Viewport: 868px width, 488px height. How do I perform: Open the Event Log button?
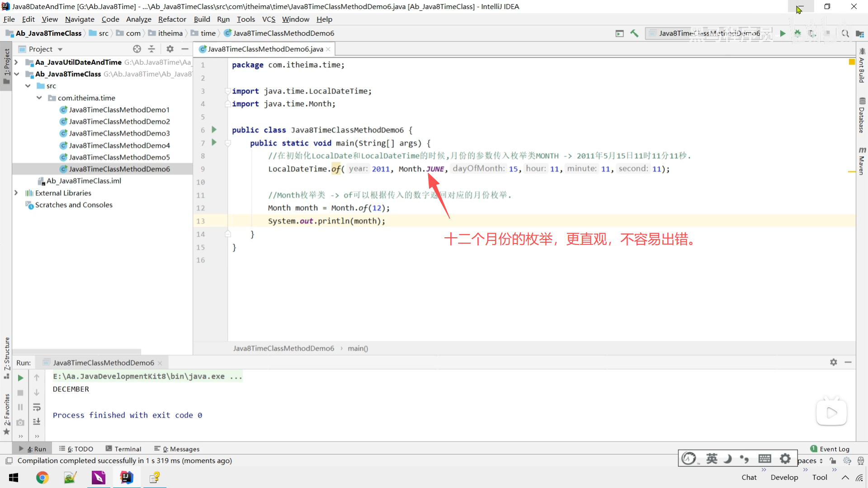point(830,449)
